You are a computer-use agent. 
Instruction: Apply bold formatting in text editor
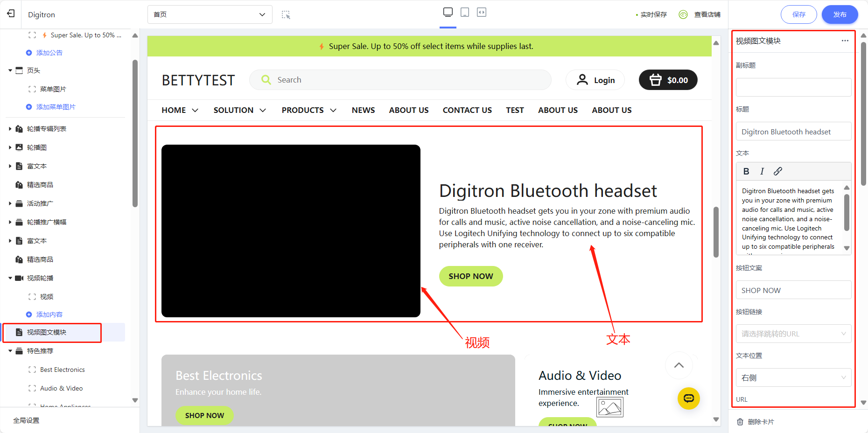746,171
